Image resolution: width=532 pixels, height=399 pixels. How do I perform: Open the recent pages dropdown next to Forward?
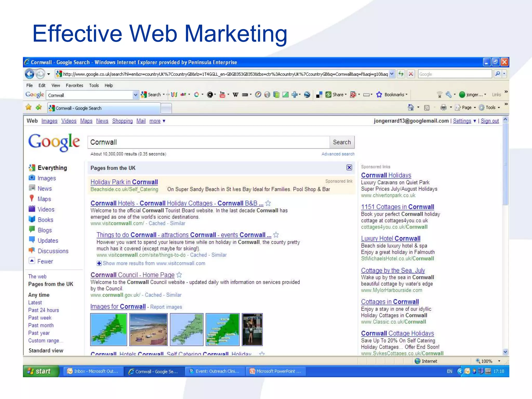(x=48, y=74)
